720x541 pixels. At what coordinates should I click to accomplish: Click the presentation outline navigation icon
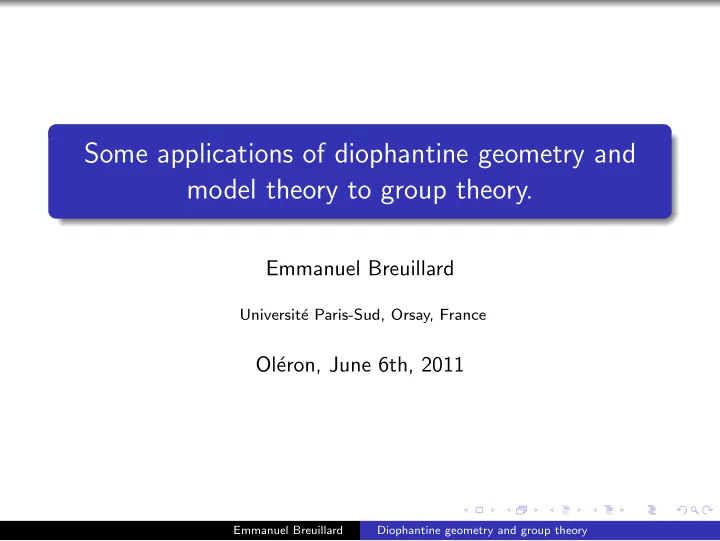click(x=652, y=510)
